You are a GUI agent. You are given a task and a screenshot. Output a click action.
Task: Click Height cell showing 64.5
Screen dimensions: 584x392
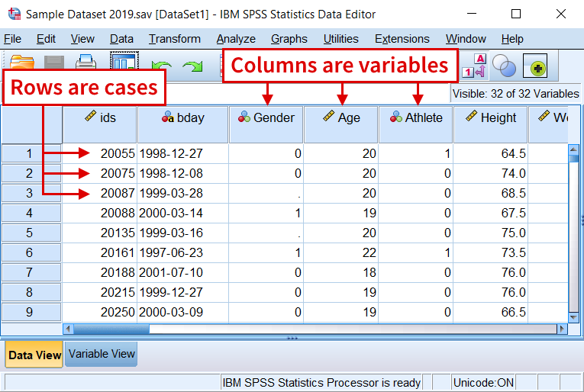pos(491,153)
